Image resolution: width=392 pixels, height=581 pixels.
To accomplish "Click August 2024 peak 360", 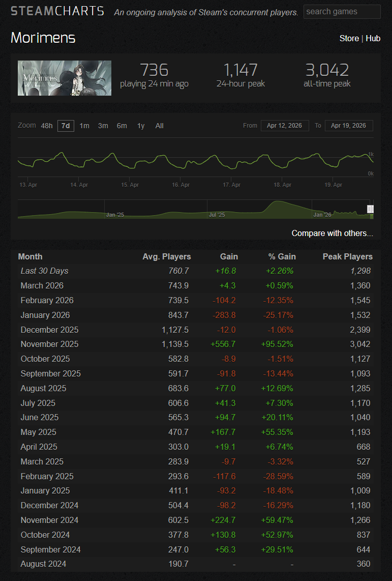I will [364, 564].
